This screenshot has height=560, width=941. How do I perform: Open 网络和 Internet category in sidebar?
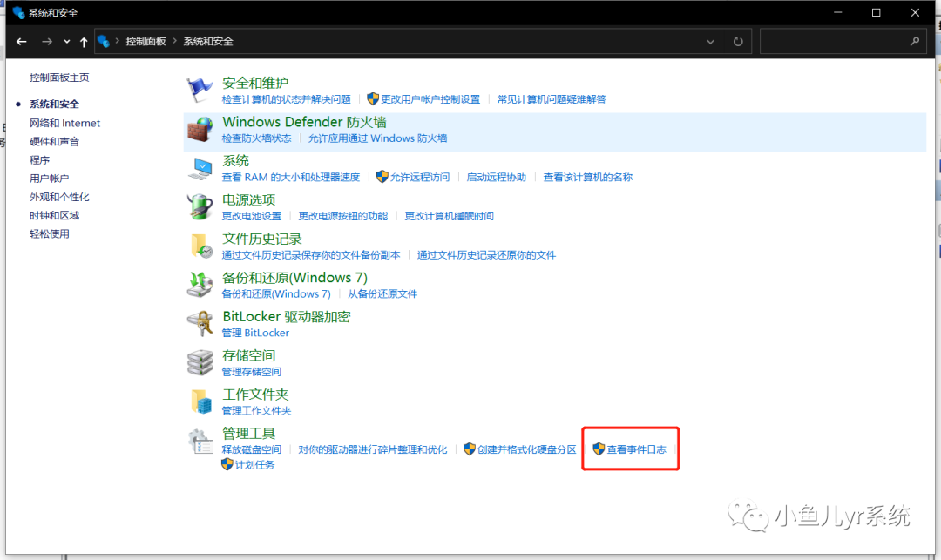click(x=64, y=123)
